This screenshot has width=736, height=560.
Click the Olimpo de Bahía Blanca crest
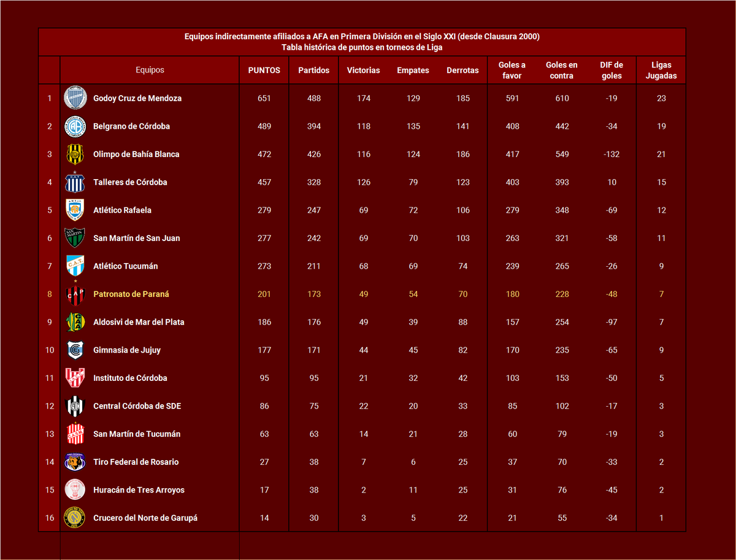coord(75,154)
